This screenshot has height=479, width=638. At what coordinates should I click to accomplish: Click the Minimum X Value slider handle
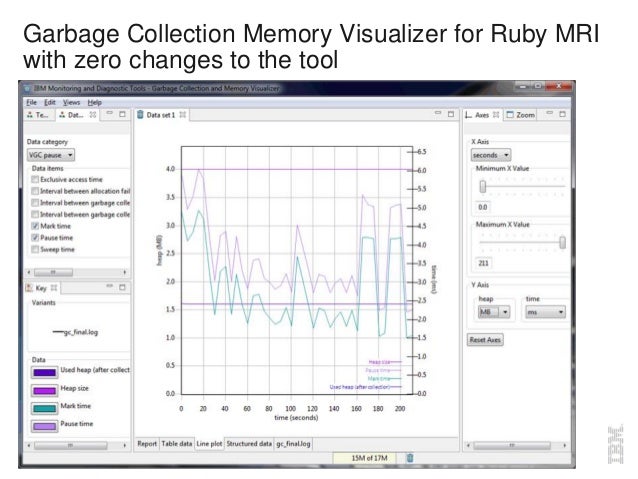pyautogui.click(x=483, y=187)
